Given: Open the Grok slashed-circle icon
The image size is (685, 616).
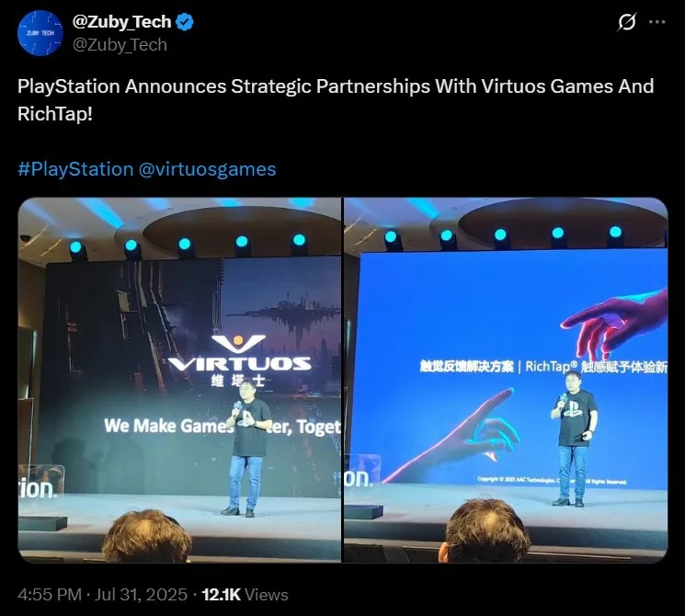Looking at the screenshot, I should point(627,22).
